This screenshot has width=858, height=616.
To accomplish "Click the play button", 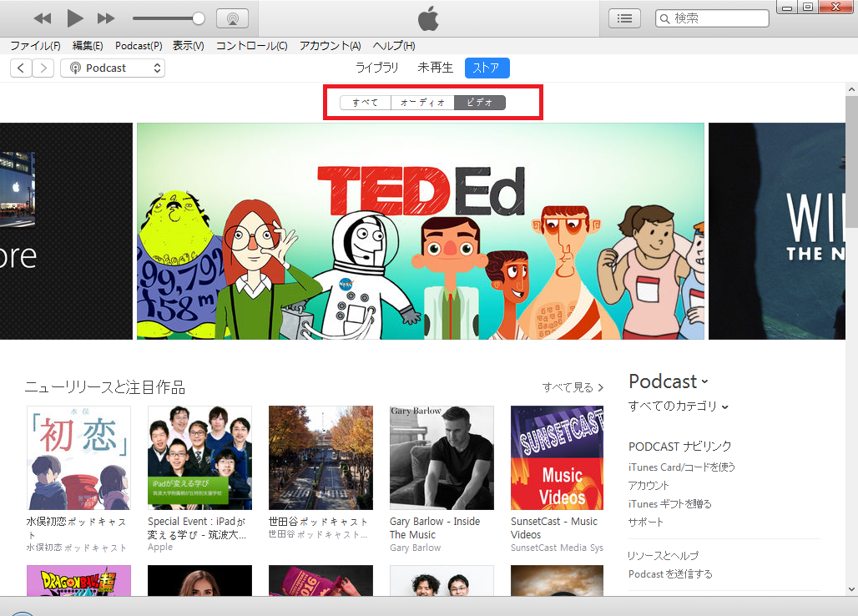I will tap(74, 18).
